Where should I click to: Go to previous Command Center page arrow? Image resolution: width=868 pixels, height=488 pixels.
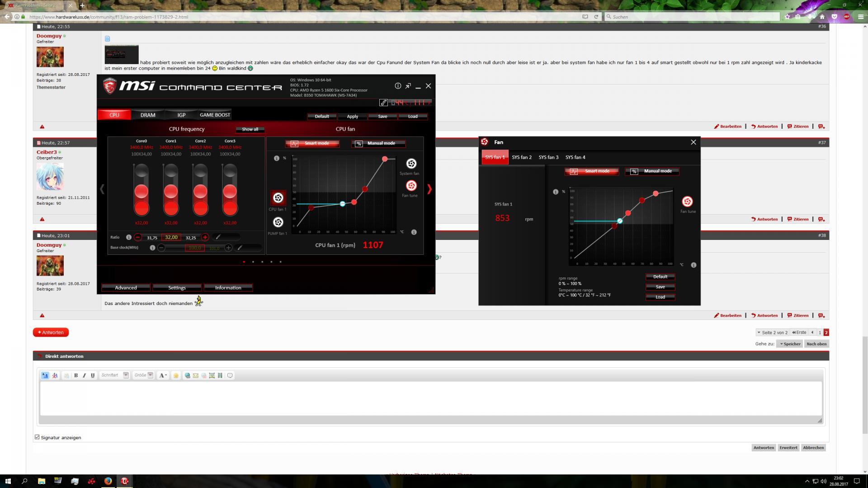click(x=102, y=189)
